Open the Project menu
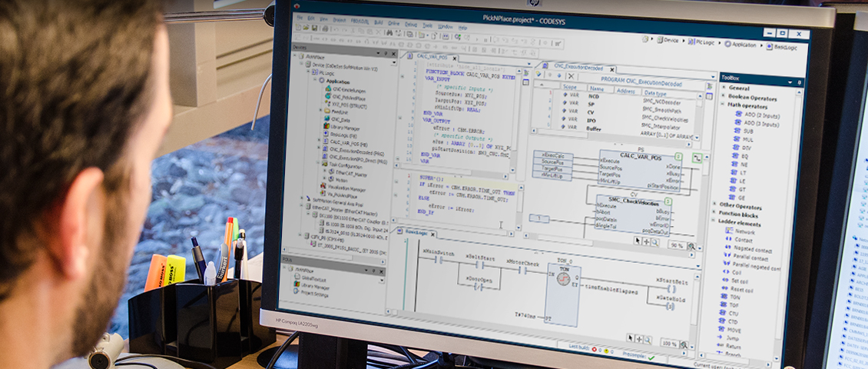Viewport: 868px width, 369px height. [340, 20]
